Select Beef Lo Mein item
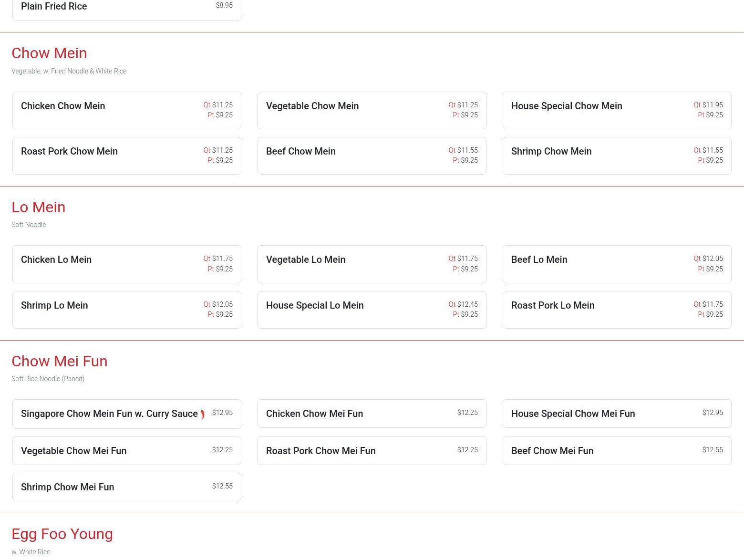Screen dimensions: 744x560 pos(617,264)
